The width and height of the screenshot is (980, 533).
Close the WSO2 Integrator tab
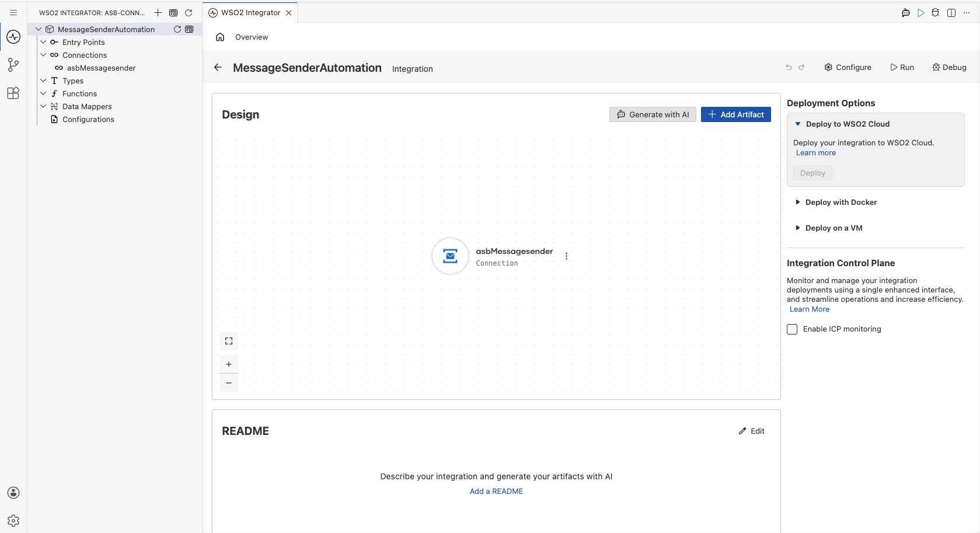(289, 12)
